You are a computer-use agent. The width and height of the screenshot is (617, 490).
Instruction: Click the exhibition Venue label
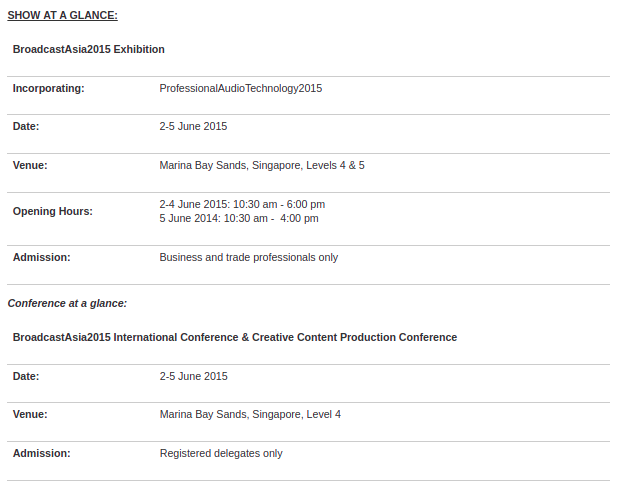30,165
